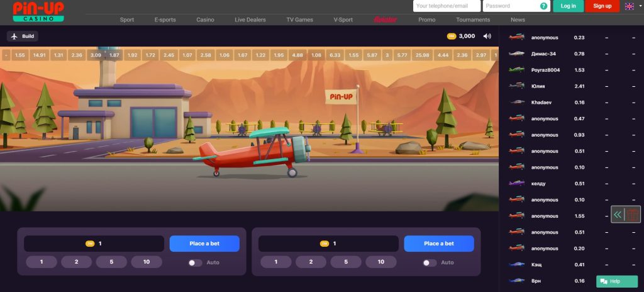Select quick bet 2 on left panel
This screenshot has width=644, height=292.
coord(76,262)
